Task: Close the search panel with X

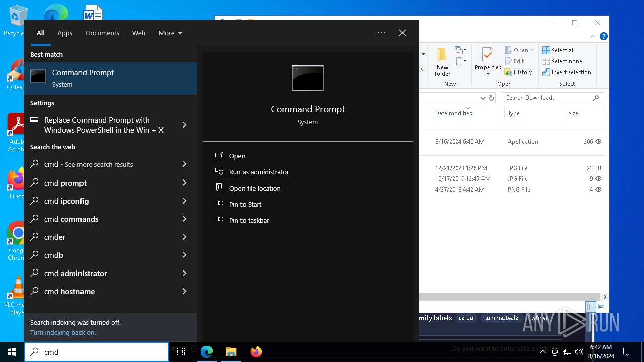Action: pyautogui.click(x=403, y=33)
